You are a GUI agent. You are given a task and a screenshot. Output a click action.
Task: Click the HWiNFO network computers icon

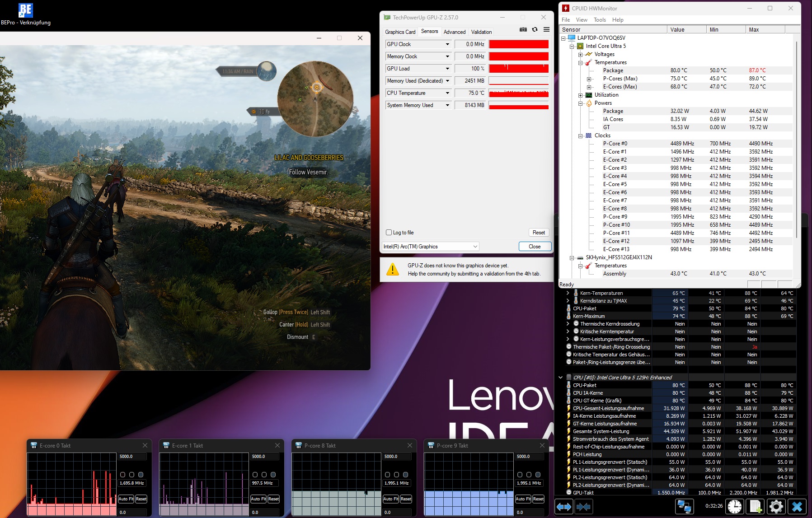click(684, 507)
